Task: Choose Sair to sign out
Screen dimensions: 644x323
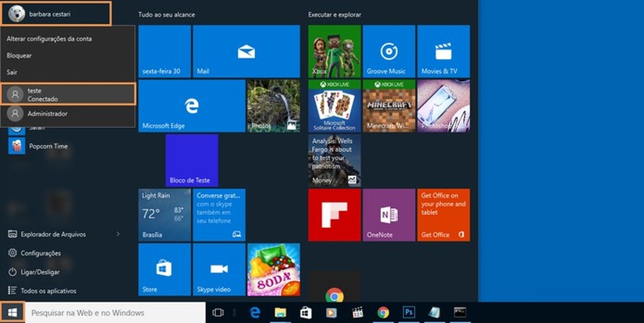Action: (12, 72)
